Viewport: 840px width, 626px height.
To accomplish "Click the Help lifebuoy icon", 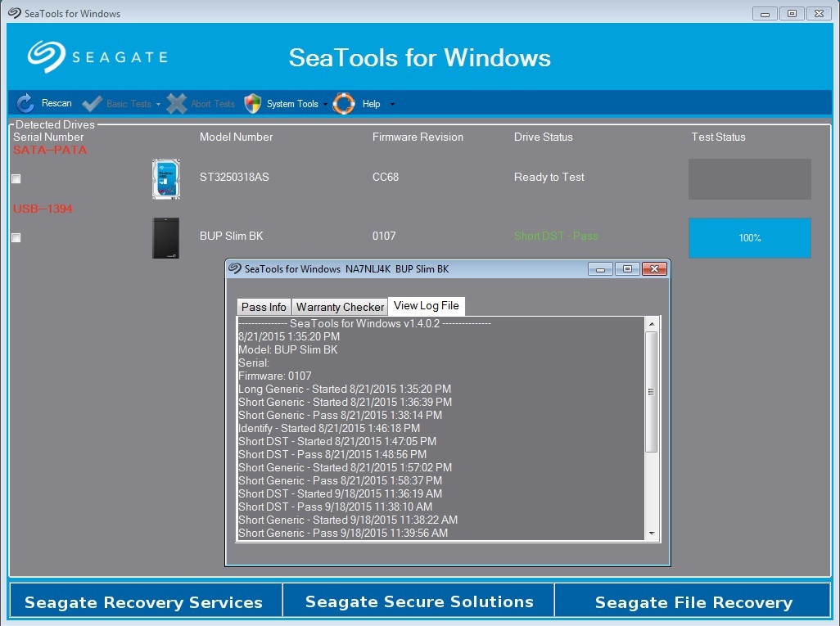I will 344,103.
